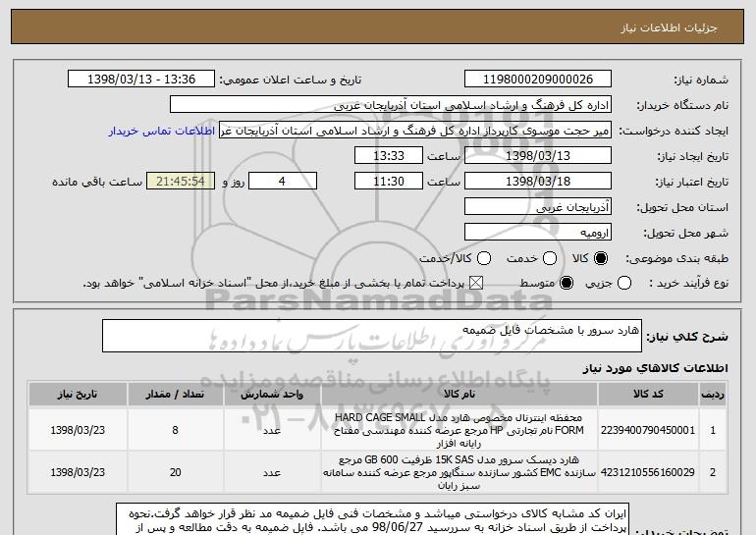Click validity date field 1398/03/18
Viewport: 756px width, 535px height.
click(538, 182)
